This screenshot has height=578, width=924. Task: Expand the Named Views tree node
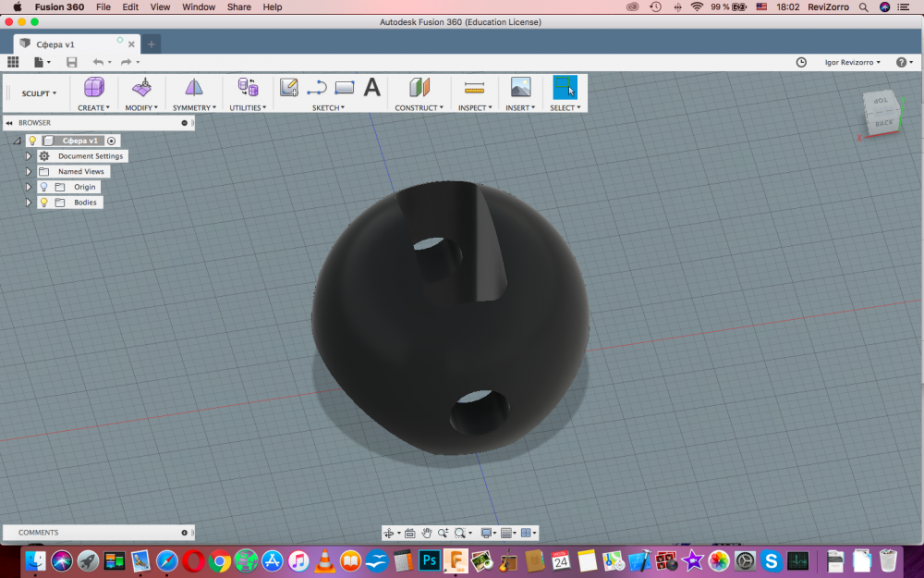pos(29,172)
